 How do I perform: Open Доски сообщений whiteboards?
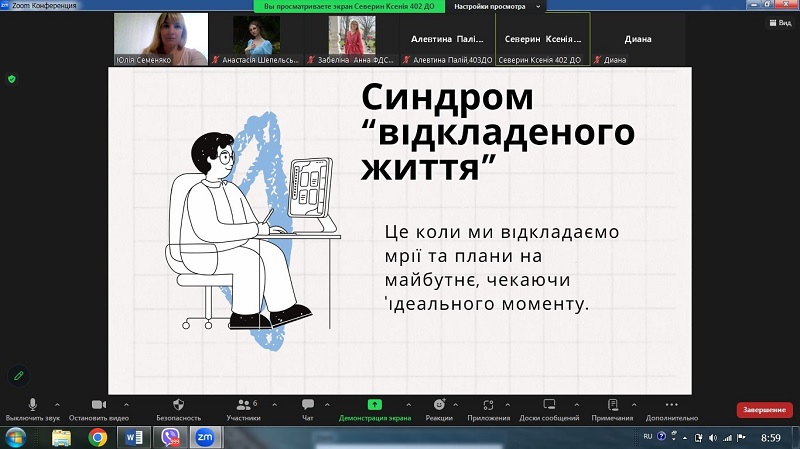[x=549, y=404]
